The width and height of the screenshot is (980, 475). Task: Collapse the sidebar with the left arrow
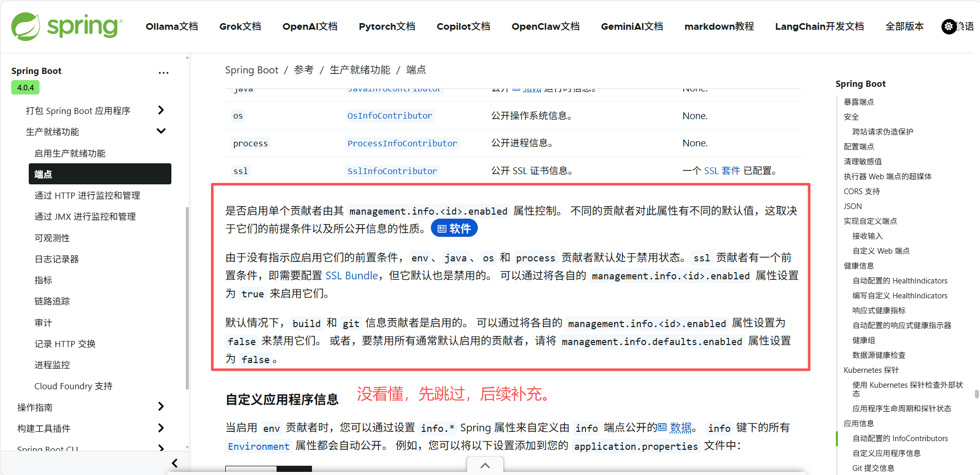[x=174, y=463]
